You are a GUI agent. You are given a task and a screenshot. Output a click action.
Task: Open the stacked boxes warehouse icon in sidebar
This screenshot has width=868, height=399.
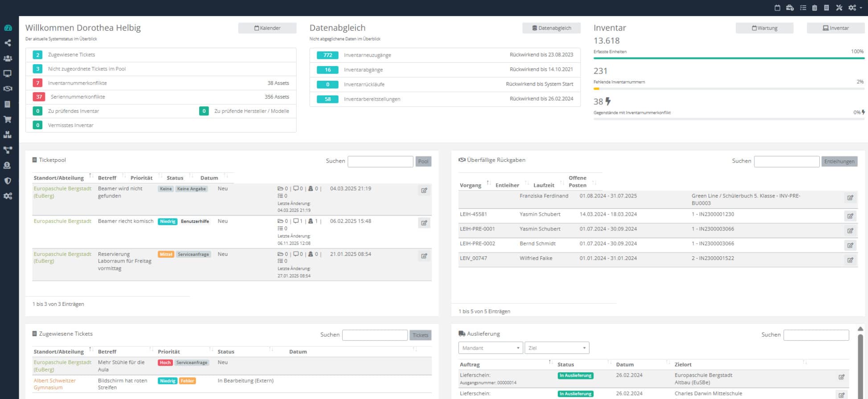click(8, 135)
